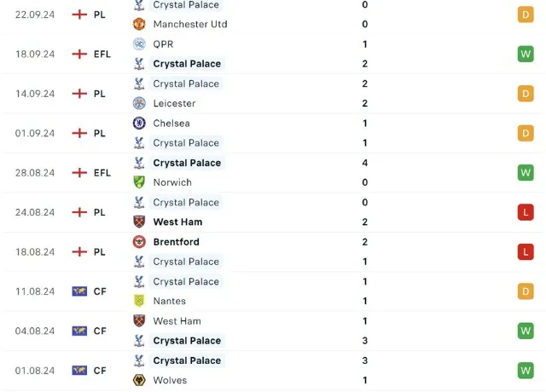Screen dimensions: 546x392
Task: Click the England flag on the 18.09.24 row
Action: [x=80, y=54]
